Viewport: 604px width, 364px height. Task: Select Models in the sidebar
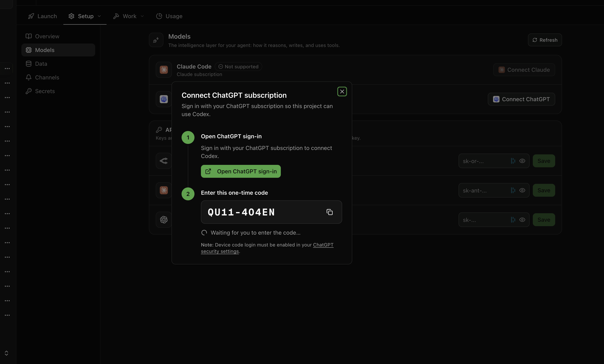point(58,50)
